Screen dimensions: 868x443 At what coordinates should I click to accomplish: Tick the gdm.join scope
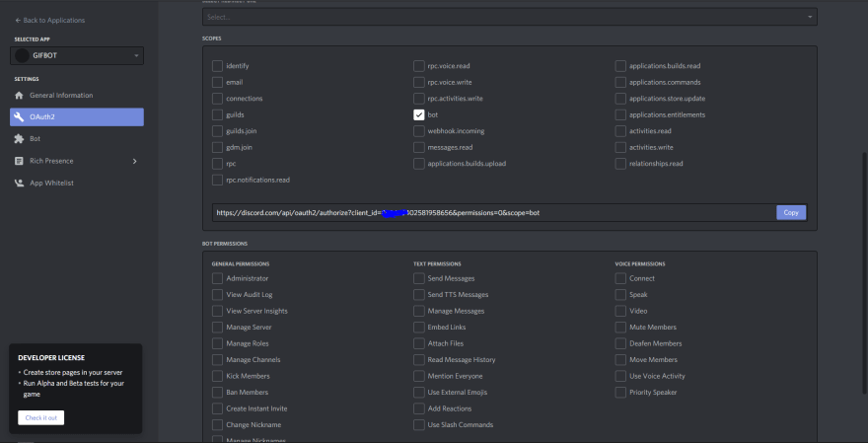tap(217, 147)
